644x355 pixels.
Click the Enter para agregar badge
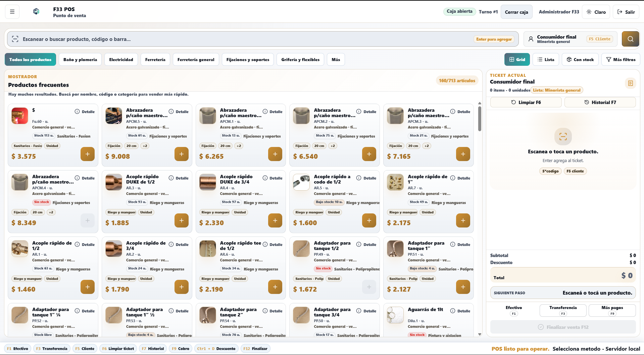pos(494,39)
